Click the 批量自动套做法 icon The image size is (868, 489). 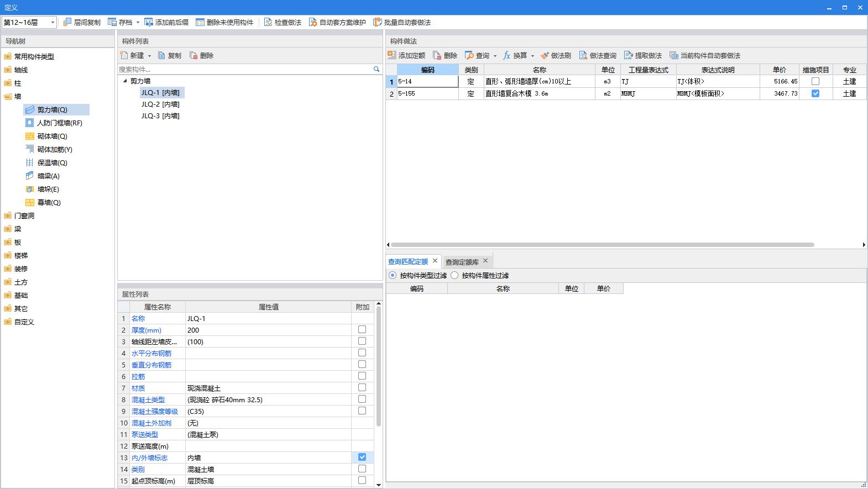[378, 22]
